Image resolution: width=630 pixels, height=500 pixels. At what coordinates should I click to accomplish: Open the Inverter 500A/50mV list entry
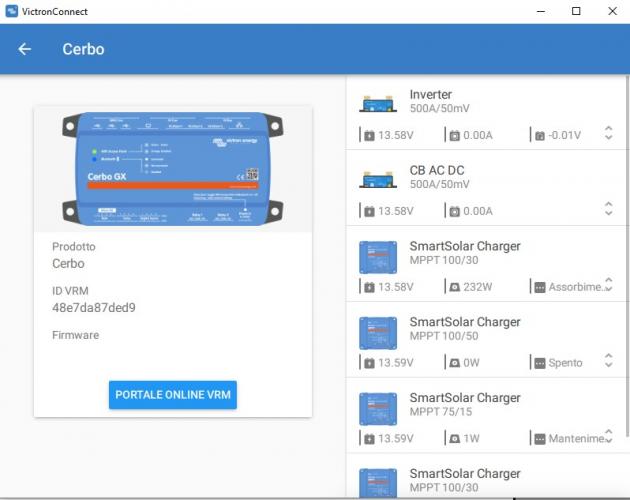(480, 101)
